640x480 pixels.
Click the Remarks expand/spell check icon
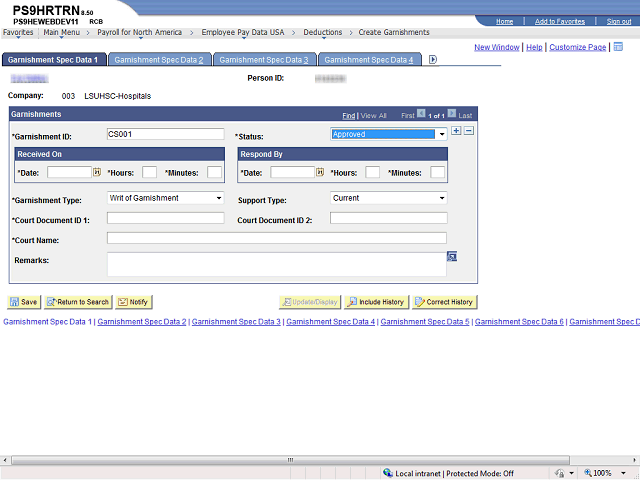click(x=452, y=257)
